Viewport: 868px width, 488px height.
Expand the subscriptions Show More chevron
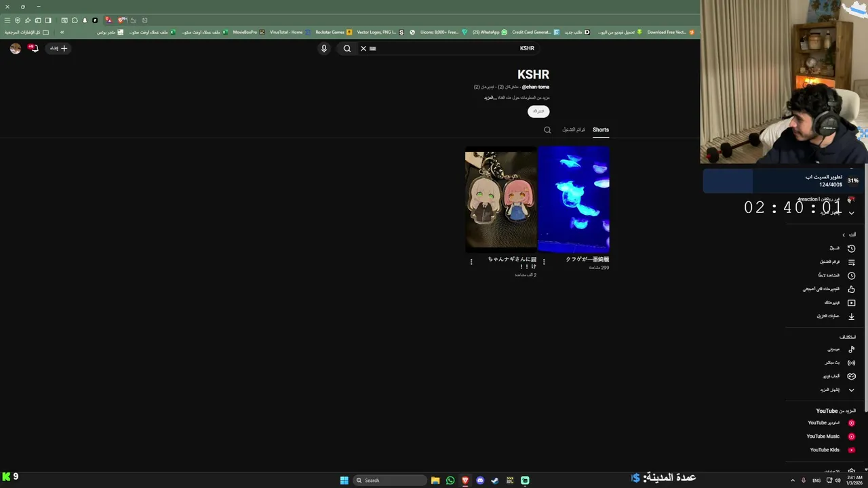(x=852, y=213)
